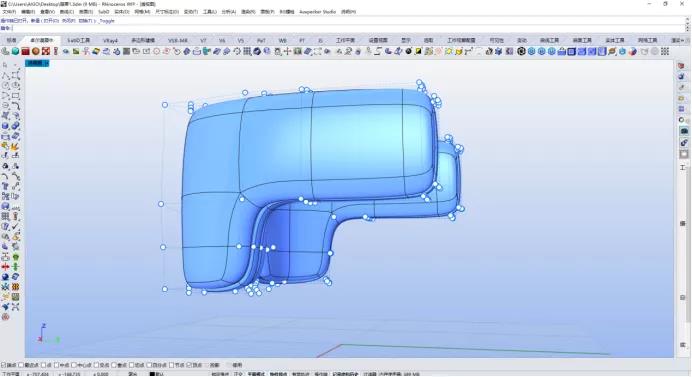Click the orange sphere toolbar icon
Image resolution: width=692 pixels, height=377 pixels.
(36, 51)
